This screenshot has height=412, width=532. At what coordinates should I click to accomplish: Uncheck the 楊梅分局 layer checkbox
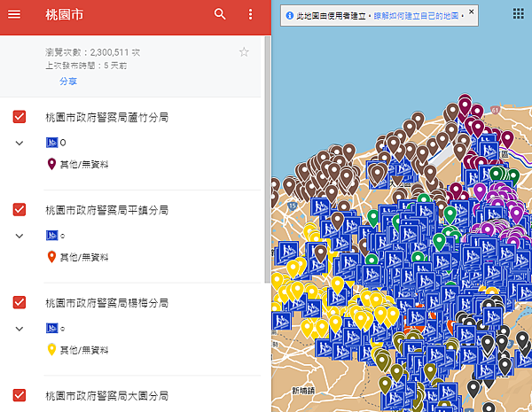[x=20, y=302]
